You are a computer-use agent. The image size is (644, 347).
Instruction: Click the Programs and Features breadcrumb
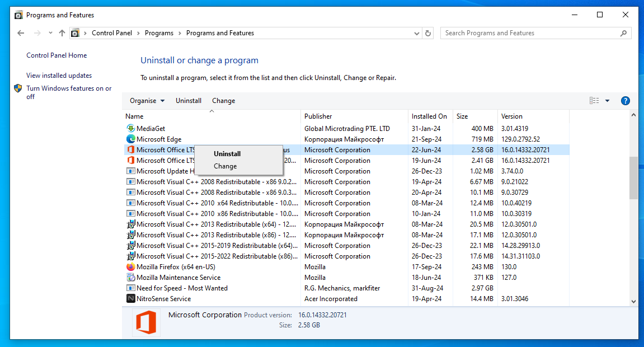click(220, 33)
